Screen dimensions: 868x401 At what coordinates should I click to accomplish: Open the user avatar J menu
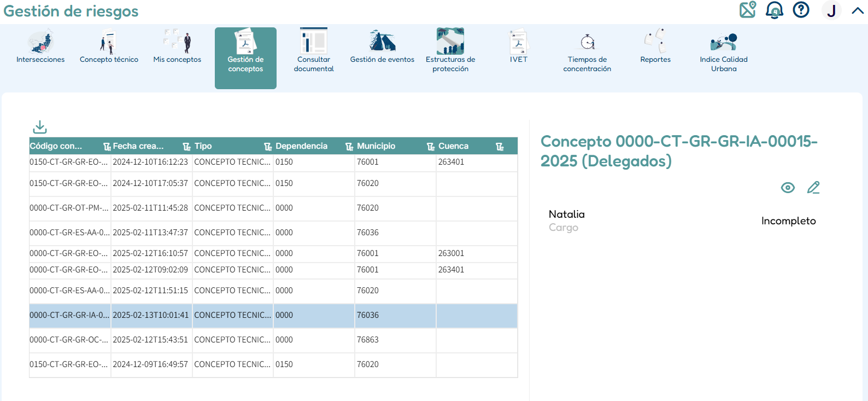(831, 10)
